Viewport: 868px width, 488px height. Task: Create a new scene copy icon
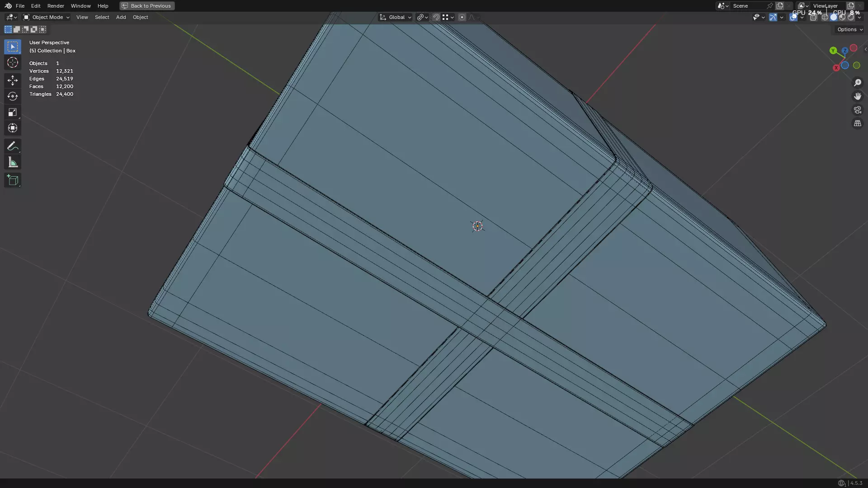(x=780, y=6)
